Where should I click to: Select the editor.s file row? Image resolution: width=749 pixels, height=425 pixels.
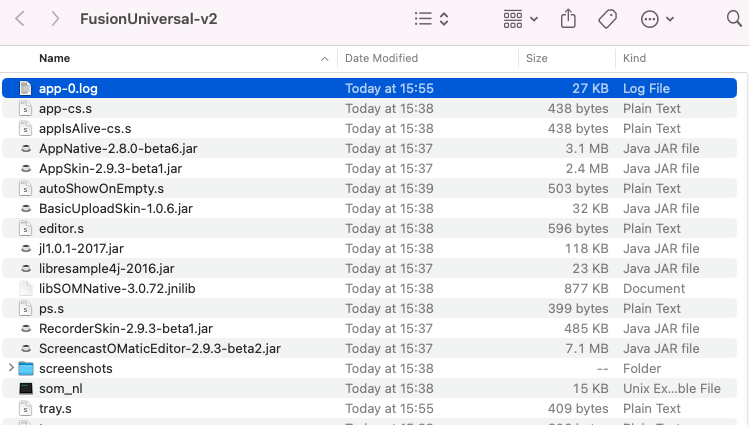(x=61, y=229)
